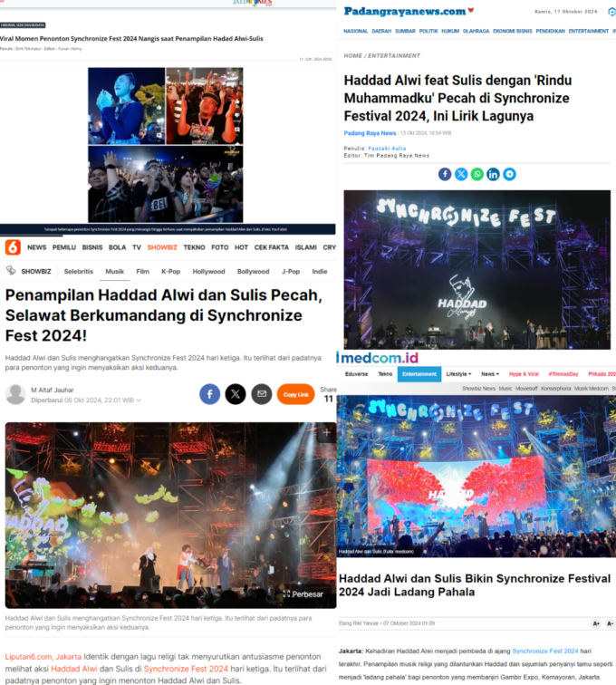Image resolution: width=616 pixels, height=685 pixels.
Task: Expand the Lifestyle dropdown on Medcom
Action: [x=458, y=374]
